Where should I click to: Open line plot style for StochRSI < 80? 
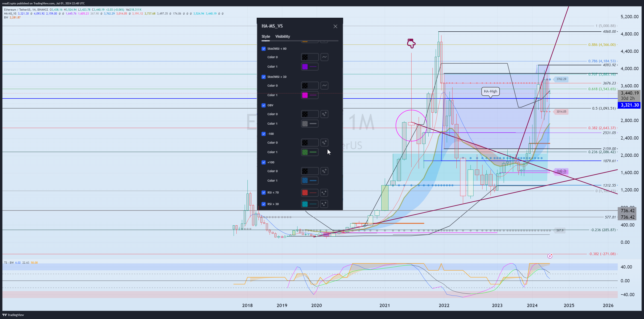click(324, 57)
